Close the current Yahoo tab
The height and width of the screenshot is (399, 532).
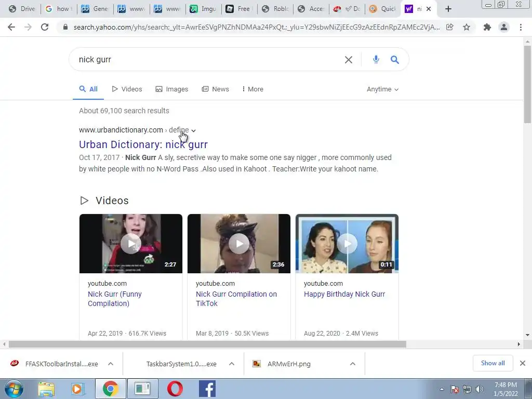429,9
